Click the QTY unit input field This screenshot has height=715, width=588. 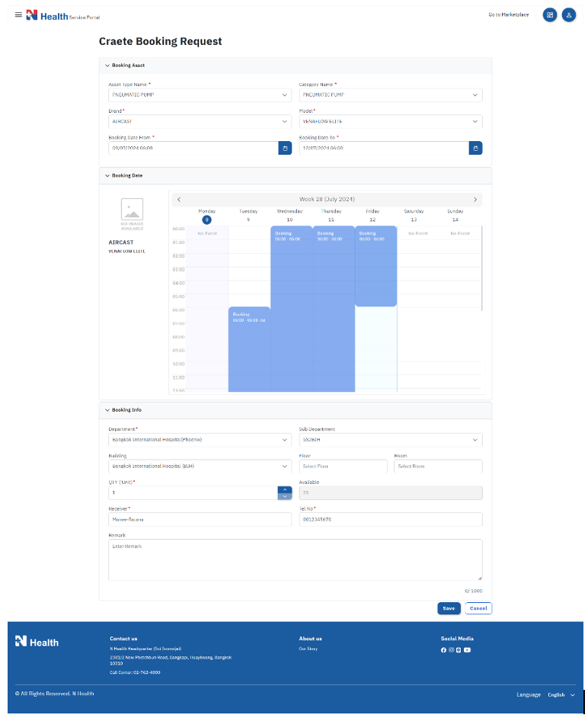[x=193, y=493]
